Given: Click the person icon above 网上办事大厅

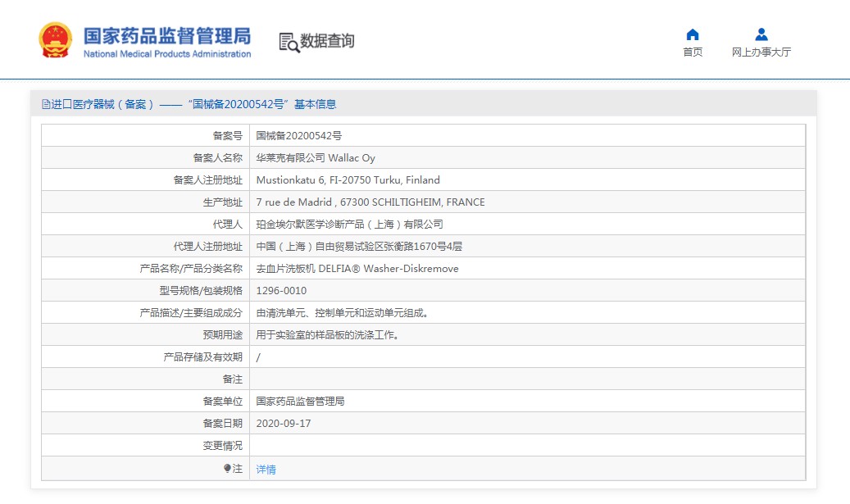Looking at the screenshot, I should click(761, 34).
